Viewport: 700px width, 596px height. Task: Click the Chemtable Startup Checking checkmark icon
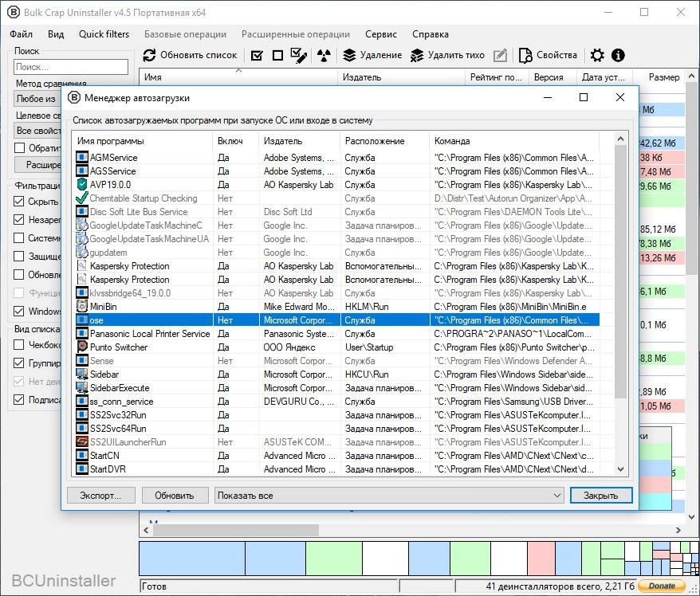tap(82, 198)
